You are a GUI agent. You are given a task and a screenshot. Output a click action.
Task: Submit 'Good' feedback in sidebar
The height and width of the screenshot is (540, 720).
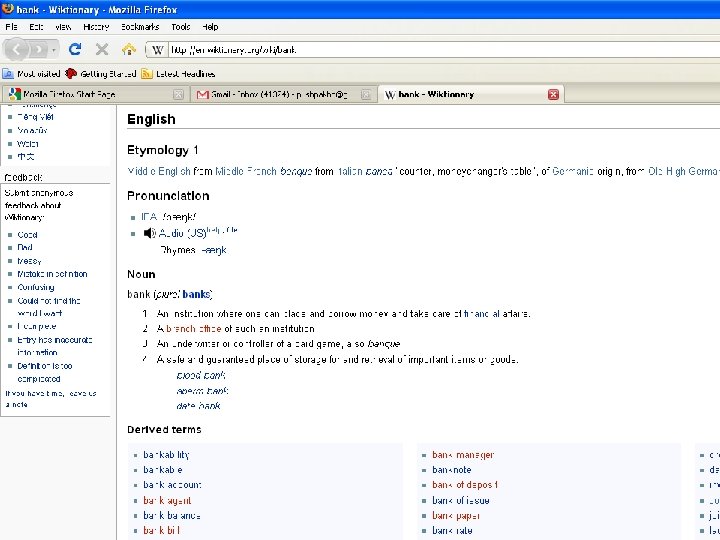click(27, 235)
